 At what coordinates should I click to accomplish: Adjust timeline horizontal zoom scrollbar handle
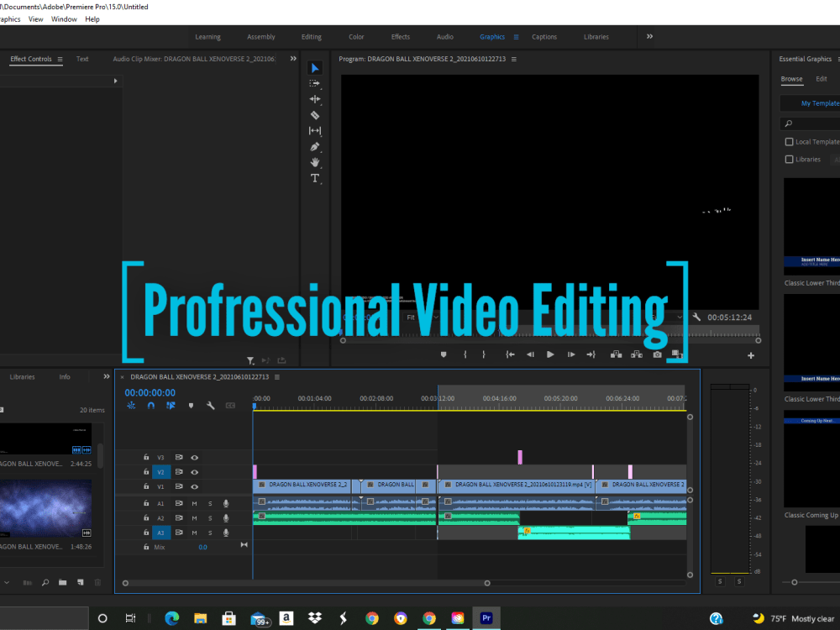[487, 583]
